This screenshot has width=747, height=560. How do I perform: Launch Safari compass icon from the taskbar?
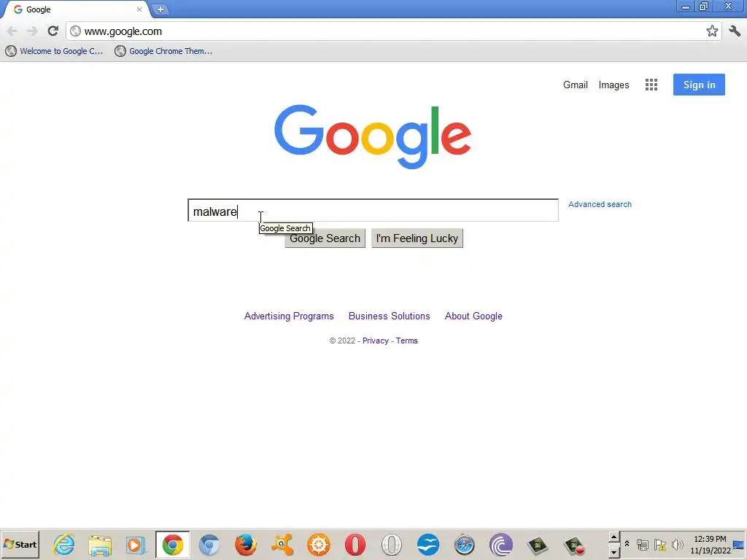(465, 545)
